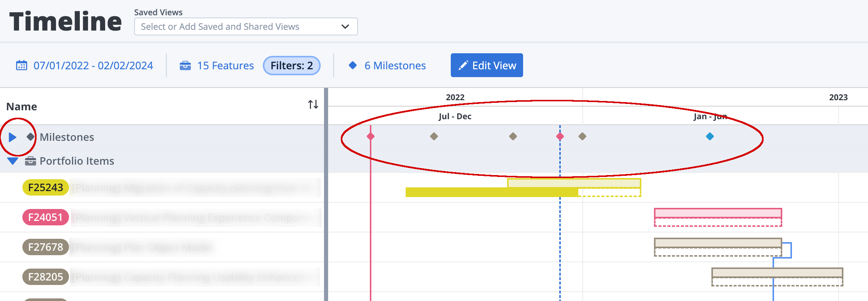Click the chevron in the Saved Views selector
Viewport: 868px width, 301px height.
(345, 26)
